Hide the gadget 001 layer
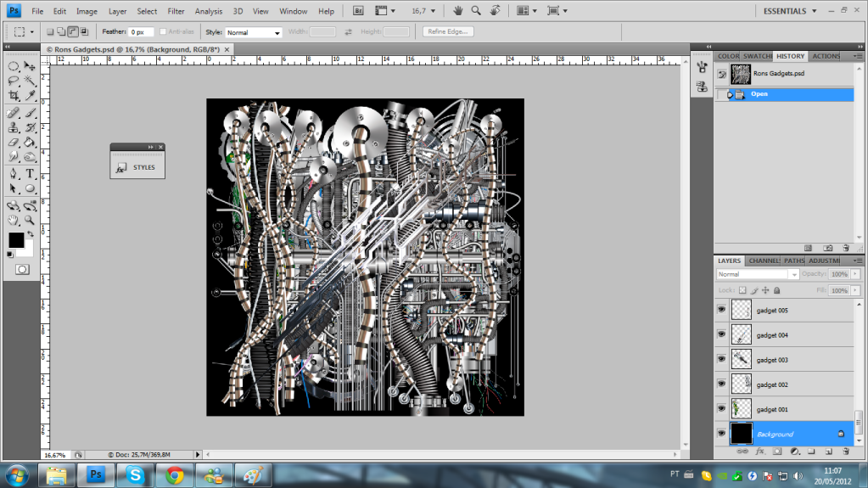 pyautogui.click(x=721, y=409)
